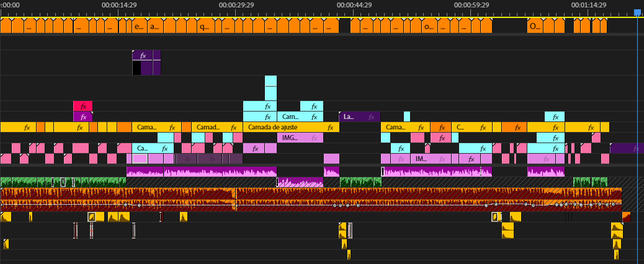The height and width of the screenshot is (264, 644).
Task: Select the "Camada de ajuste" adjustment layer clip
Action: tap(291, 127)
